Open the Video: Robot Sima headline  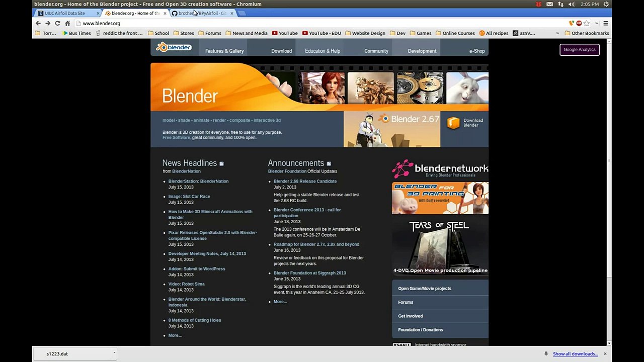tap(186, 284)
